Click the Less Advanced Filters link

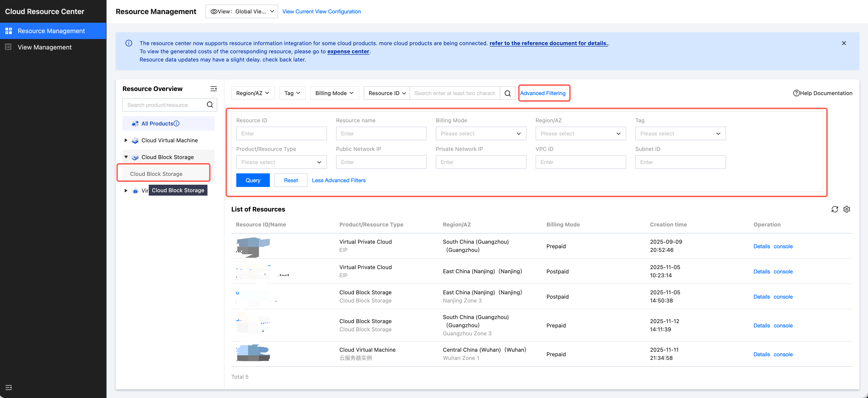pyautogui.click(x=338, y=180)
